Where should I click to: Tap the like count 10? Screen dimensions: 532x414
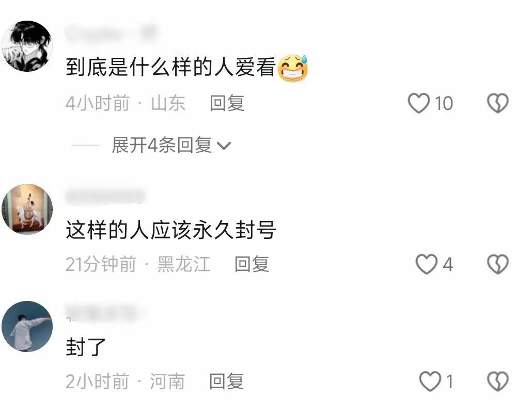(x=444, y=103)
